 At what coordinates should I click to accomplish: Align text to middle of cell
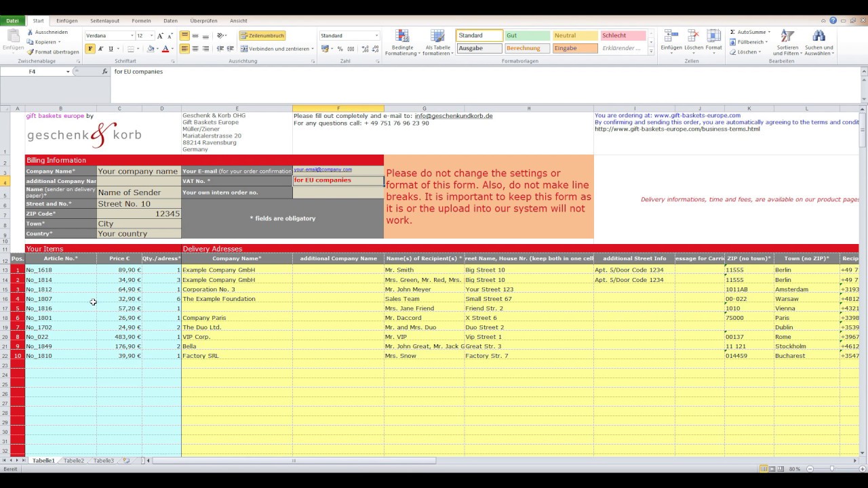coord(195,36)
